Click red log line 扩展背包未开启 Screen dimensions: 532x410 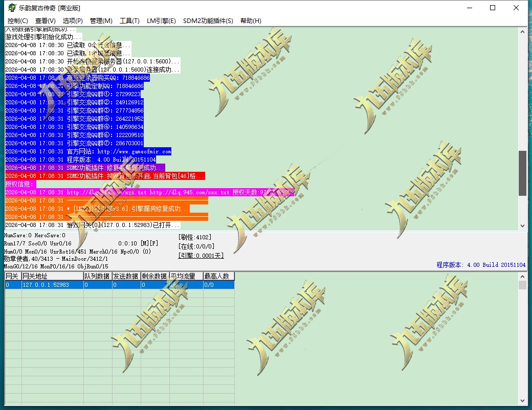[x=105, y=176]
